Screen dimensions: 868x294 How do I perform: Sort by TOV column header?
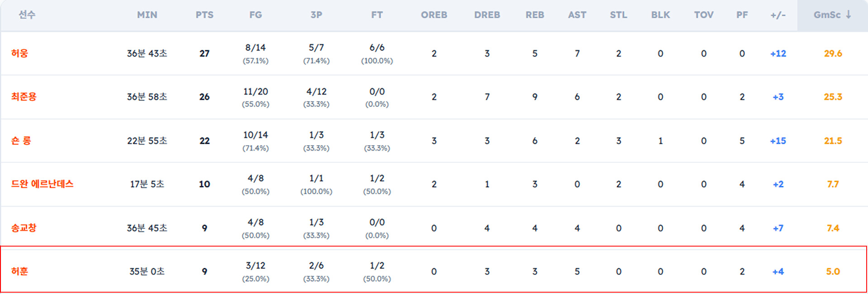pyautogui.click(x=703, y=15)
